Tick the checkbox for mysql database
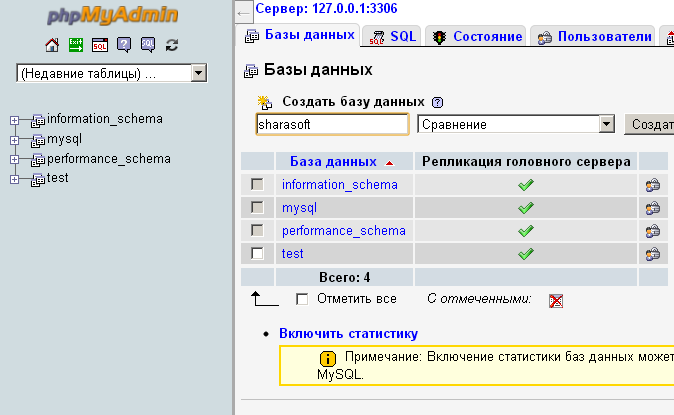 point(257,207)
